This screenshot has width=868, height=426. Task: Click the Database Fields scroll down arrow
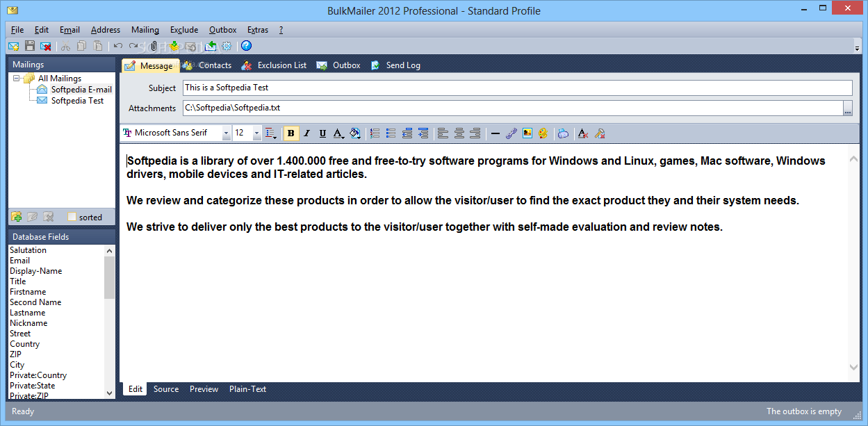[x=109, y=393]
